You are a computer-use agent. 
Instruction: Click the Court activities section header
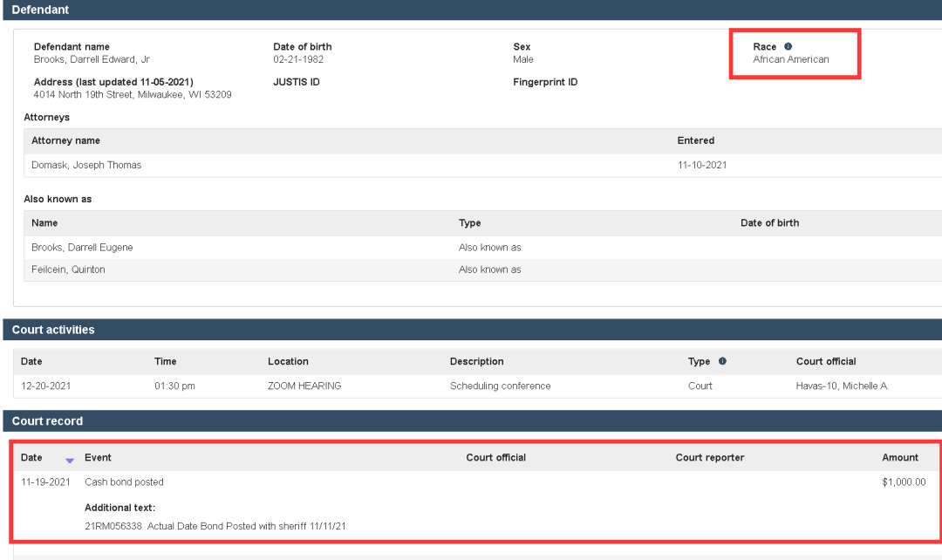(472, 329)
